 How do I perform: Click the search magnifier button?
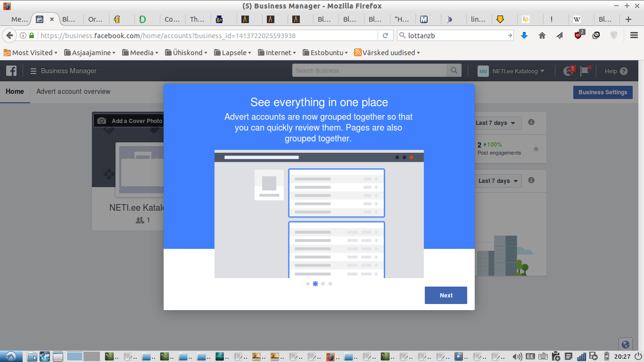[454, 71]
